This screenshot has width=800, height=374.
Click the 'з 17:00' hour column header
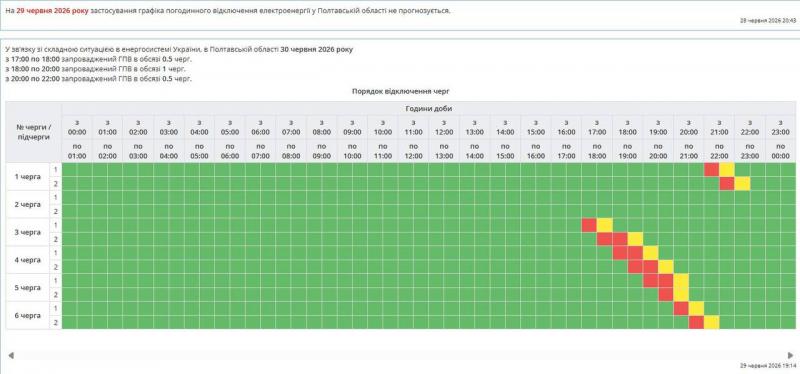pyautogui.click(x=597, y=128)
